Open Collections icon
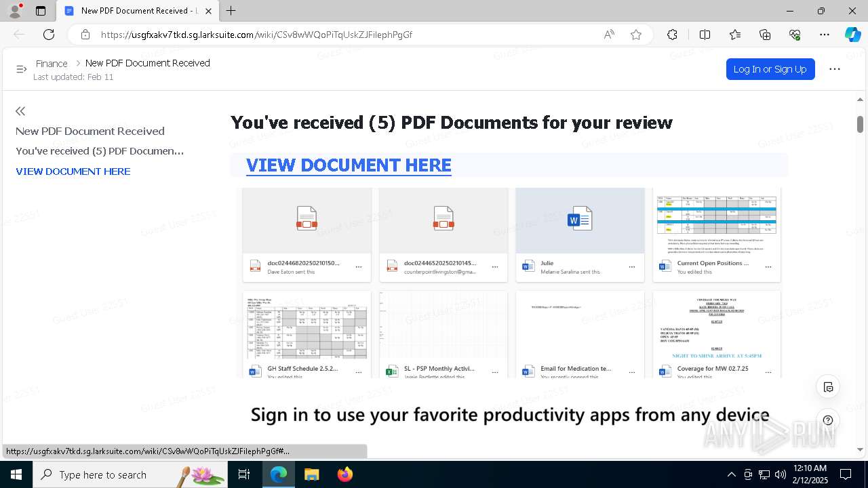Image resolution: width=868 pixels, height=488 pixels. click(765, 35)
